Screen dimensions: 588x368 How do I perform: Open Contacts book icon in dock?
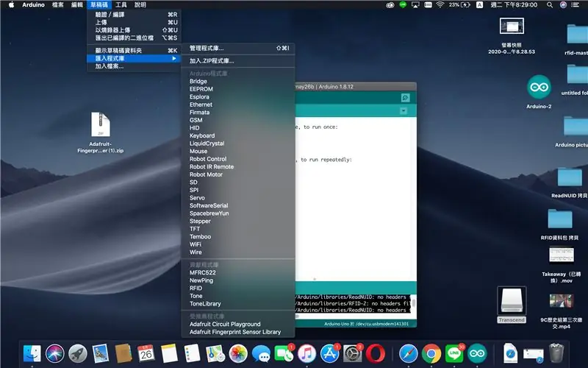(x=123, y=354)
